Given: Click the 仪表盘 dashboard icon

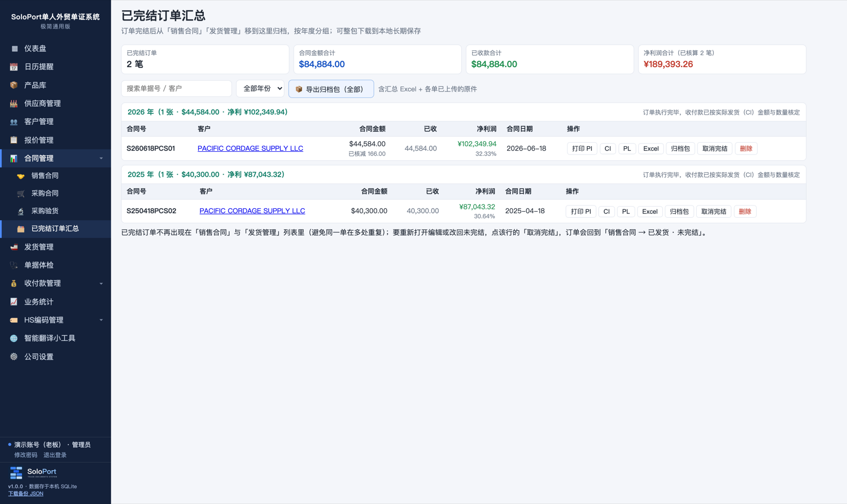Looking at the screenshot, I should click(14, 49).
